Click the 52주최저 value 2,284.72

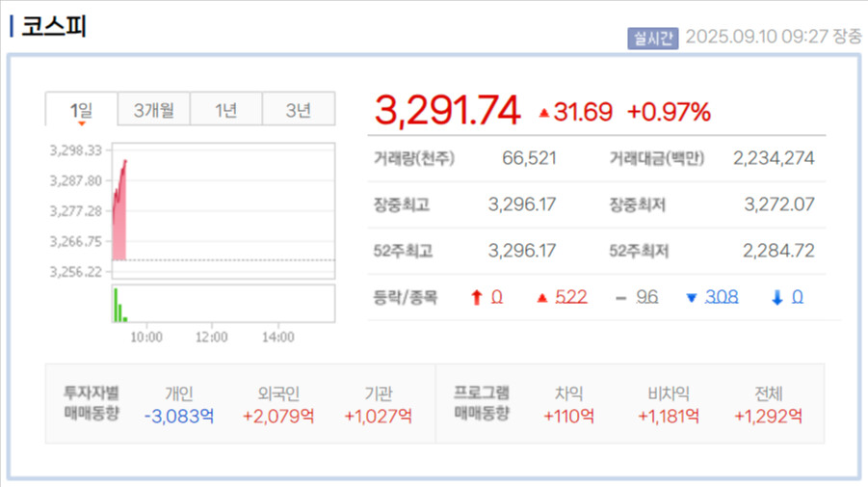(778, 251)
